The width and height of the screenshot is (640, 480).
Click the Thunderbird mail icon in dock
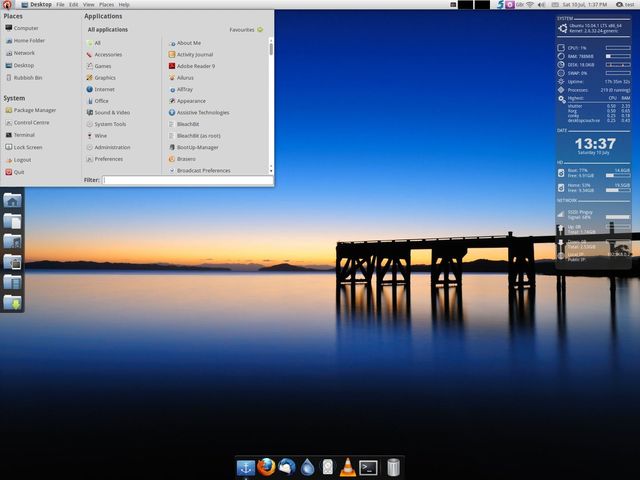pos(287,467)
